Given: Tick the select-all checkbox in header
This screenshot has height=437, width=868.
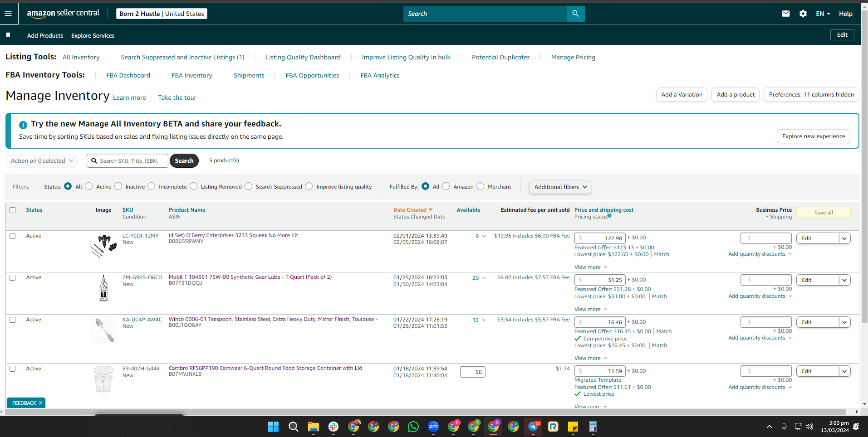Looking at the screenshot, I should pos(13,210).
